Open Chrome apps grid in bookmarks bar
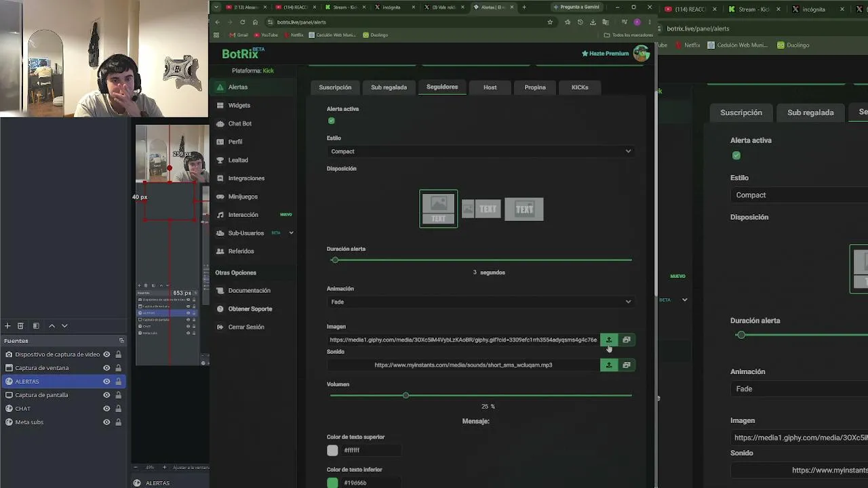This screenshot has width=868, height=488. [216, 35]
